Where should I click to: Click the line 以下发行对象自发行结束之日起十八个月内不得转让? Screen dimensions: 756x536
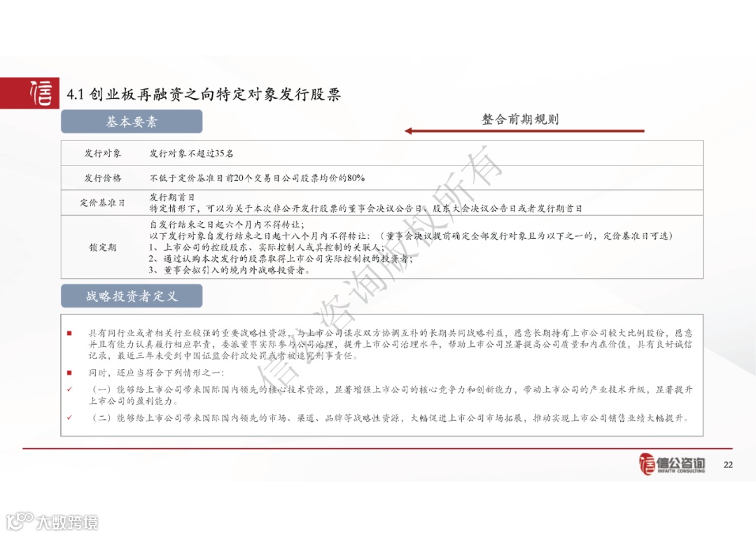coord(411,236)
